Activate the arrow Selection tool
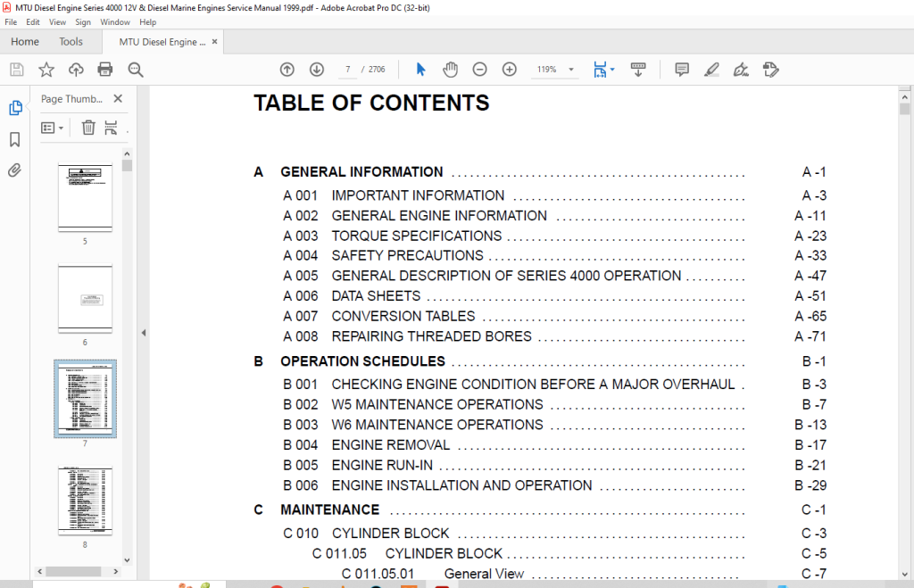The image size is (914, 588). coord(421,70)
